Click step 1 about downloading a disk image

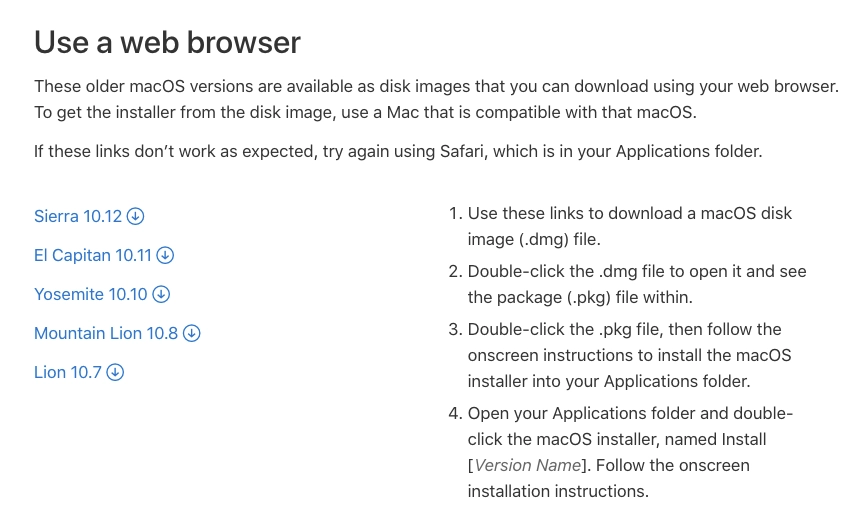click(x=630, y=226)
